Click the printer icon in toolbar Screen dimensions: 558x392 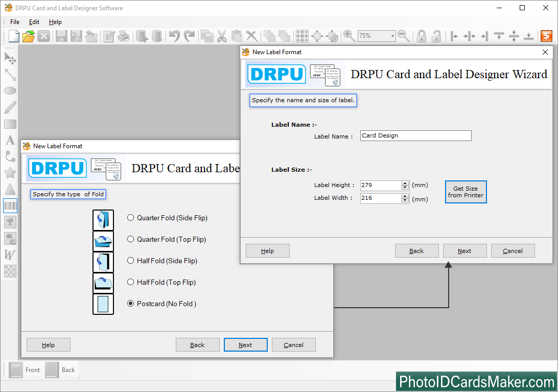(124, 36)
